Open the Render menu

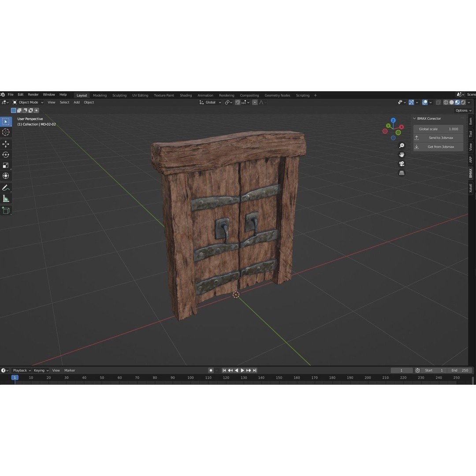(33, 94)
